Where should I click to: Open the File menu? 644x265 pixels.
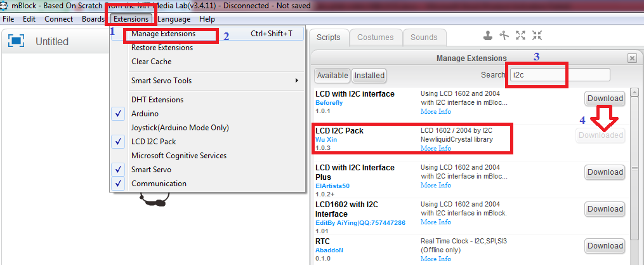[x=8, y=19]
